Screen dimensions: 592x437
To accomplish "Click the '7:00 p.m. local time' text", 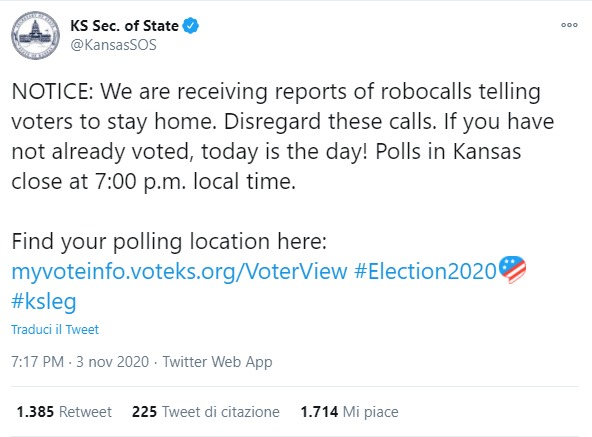I will tap(194, 181).
